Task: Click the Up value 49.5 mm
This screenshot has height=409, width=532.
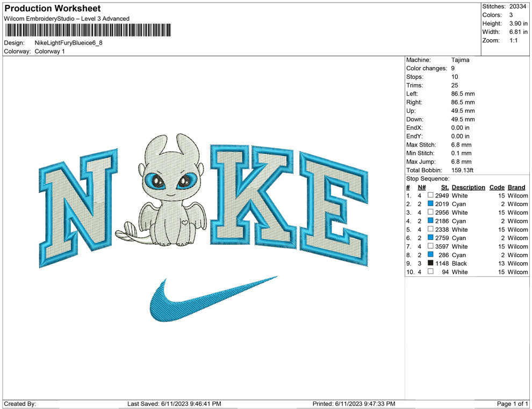Action: point(463,111)
